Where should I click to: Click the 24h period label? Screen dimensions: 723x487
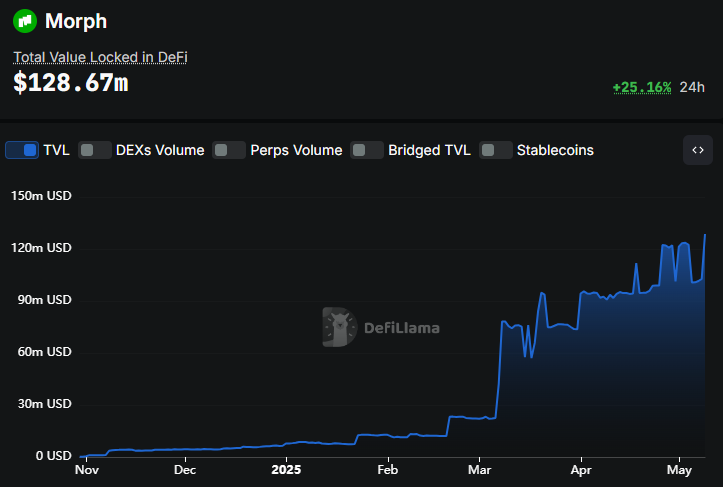692,87
